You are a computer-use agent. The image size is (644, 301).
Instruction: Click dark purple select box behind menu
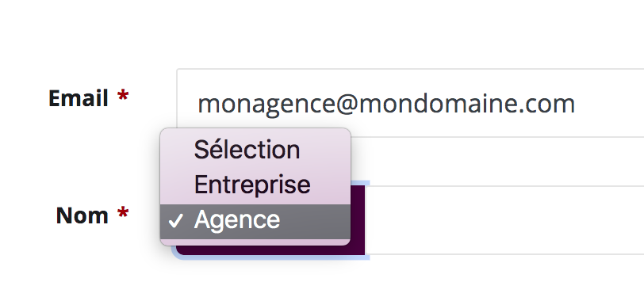pyautogui.click(x=358, y=219)
